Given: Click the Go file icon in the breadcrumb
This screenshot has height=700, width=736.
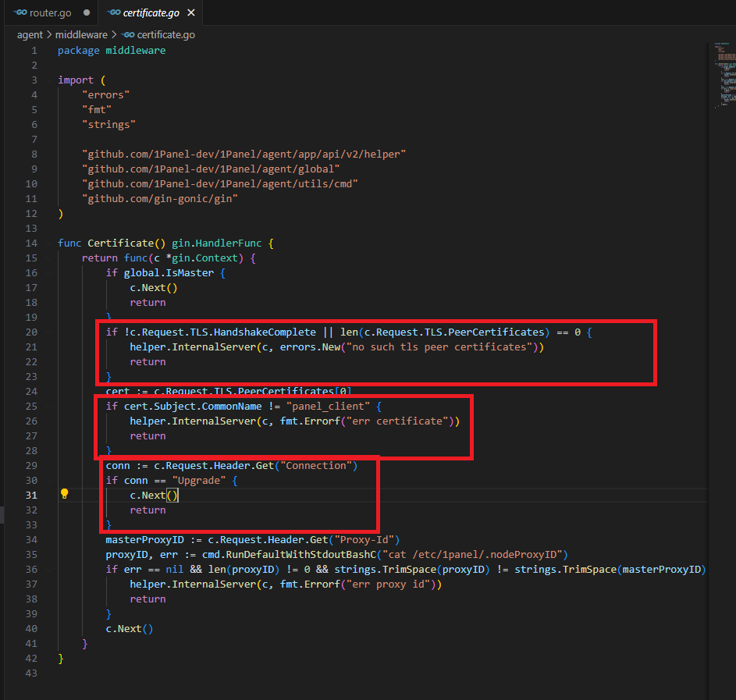Looking at the screenshot, I should click(129, 35).
